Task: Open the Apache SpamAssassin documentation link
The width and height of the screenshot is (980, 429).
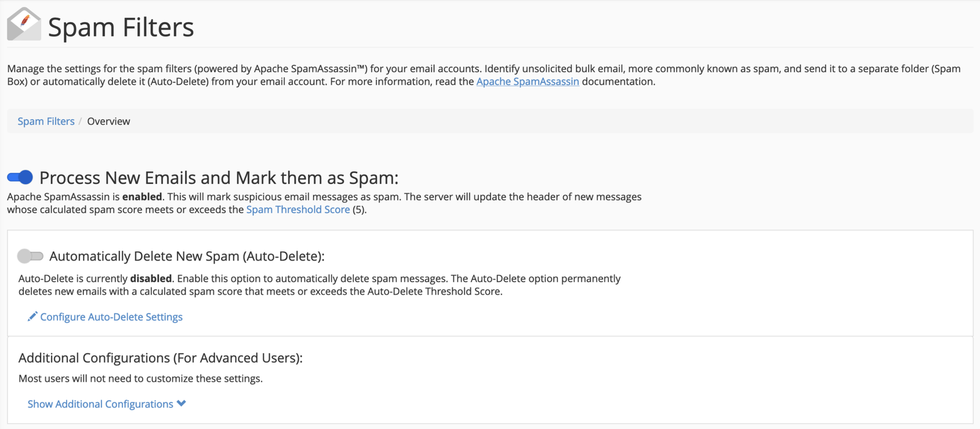Action: [x=527, y=82]
